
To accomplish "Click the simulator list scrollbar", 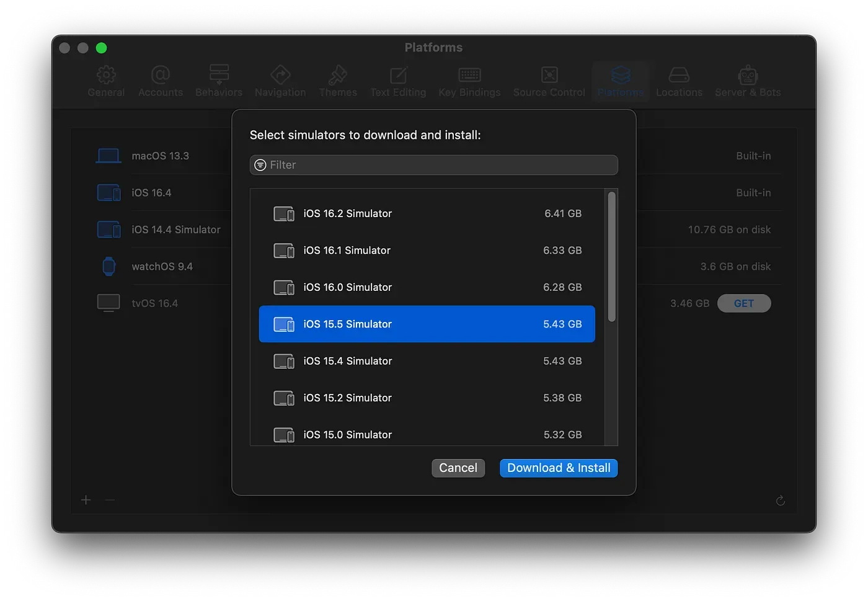I will coord(611,257).
